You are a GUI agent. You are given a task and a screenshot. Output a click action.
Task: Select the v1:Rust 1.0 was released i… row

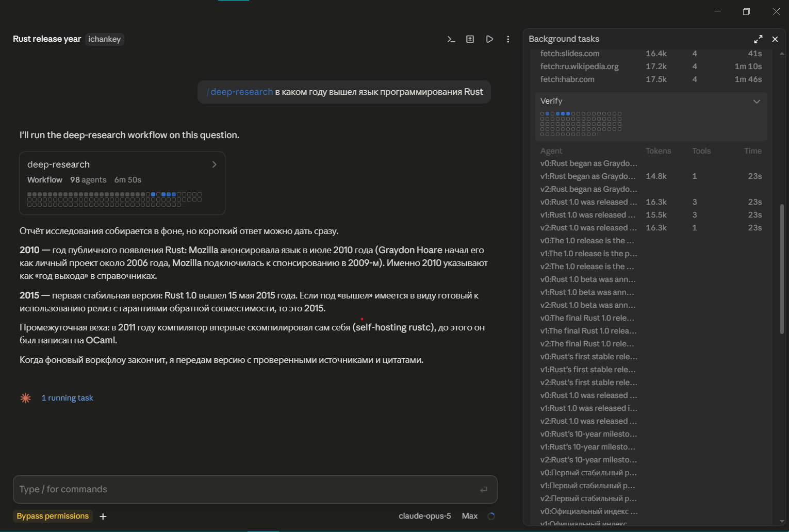click(651, 408)
